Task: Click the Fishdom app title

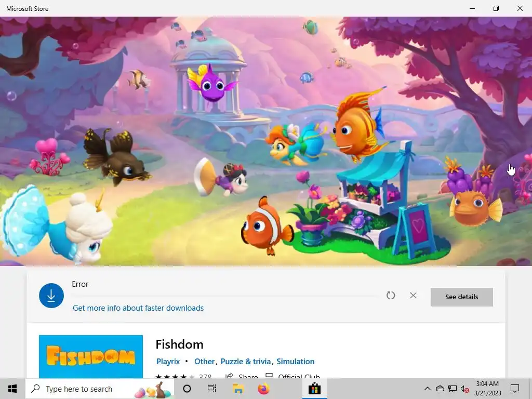Action: point(179,344)
